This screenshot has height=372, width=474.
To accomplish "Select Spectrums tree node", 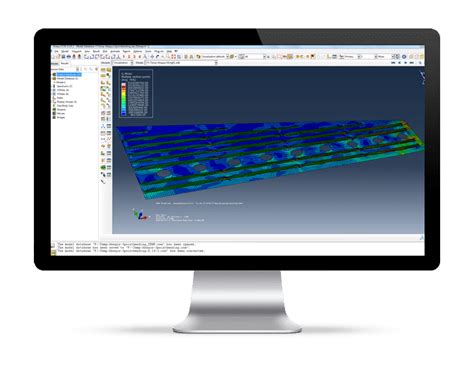I will [64, 86].
